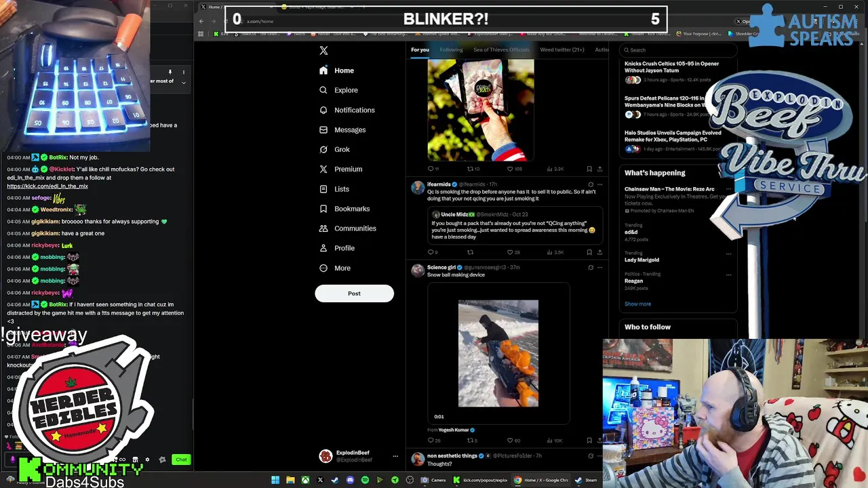
Task: Like the ifearmids post with 28 likes
Action: tap(514, 252)
